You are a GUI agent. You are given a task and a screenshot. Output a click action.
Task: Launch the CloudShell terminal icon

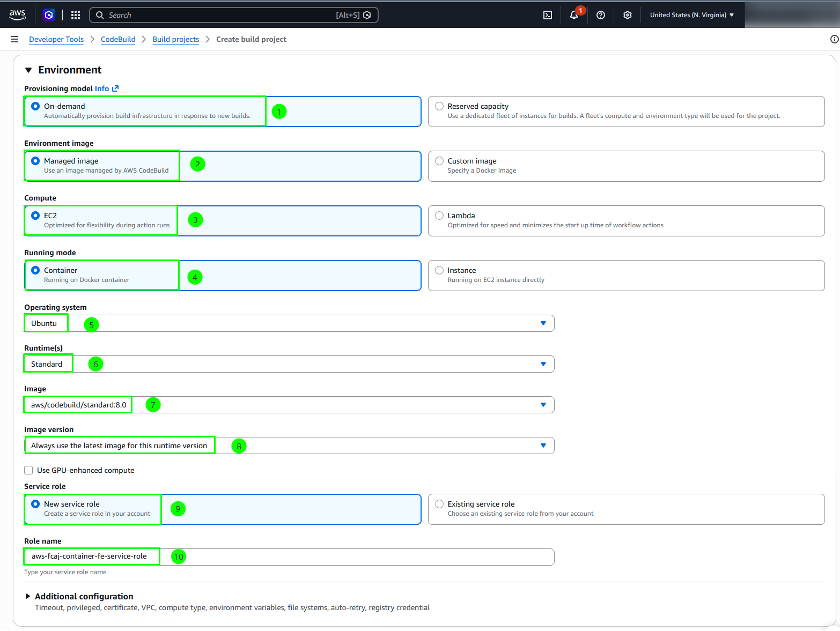pyautogui.click(x=548, y=15)
